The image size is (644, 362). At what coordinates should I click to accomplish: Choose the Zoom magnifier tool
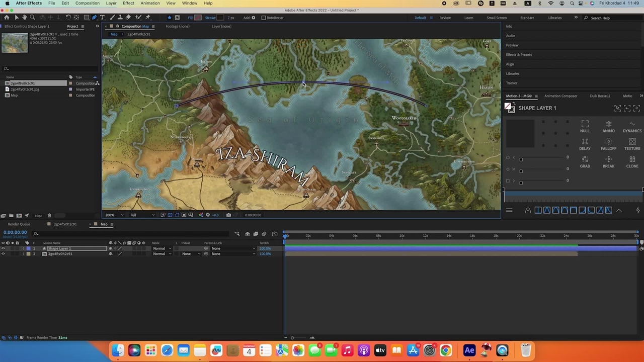32,18
